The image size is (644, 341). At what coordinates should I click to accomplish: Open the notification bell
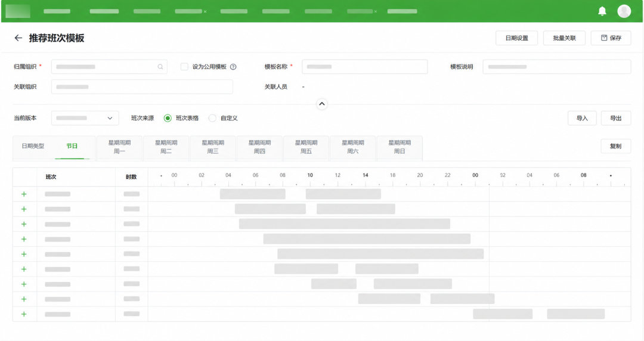(602, 11)
